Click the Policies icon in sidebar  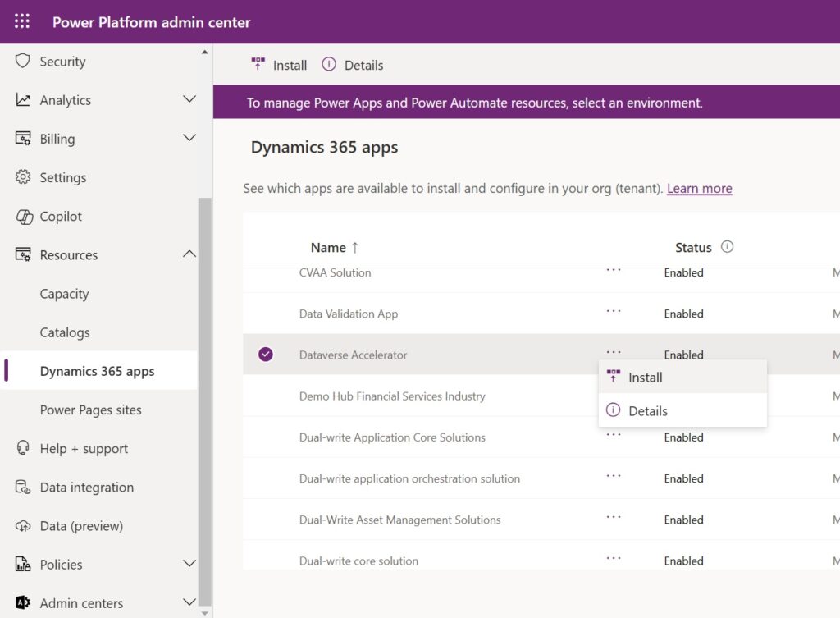(22, 564)
